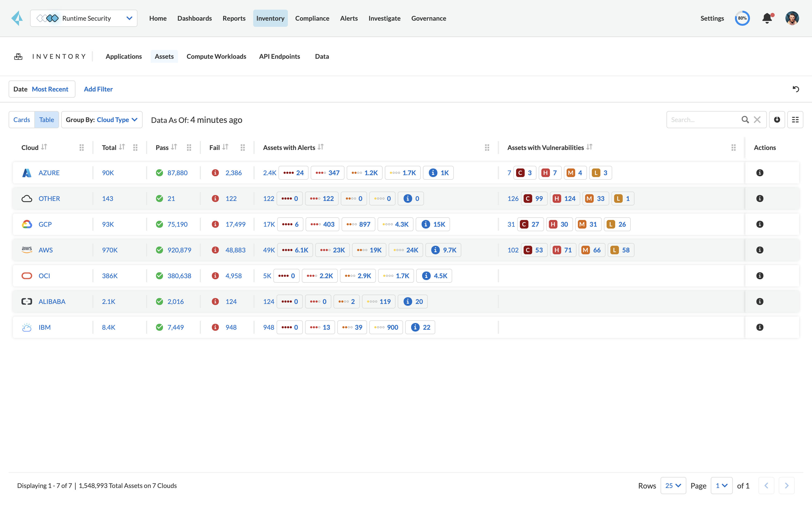812x507 pixels.
Task: Click the Add Filter link
Action: pos(98,89)
